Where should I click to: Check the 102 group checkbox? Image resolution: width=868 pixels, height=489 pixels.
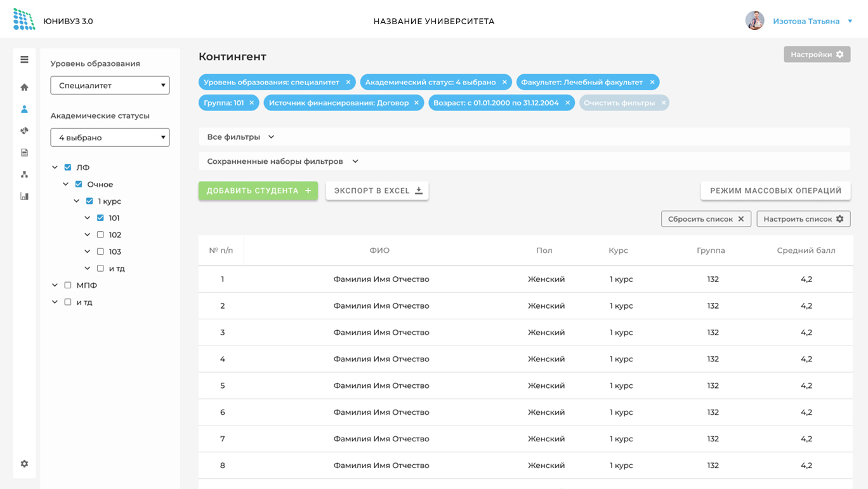[x=100, y=235]
